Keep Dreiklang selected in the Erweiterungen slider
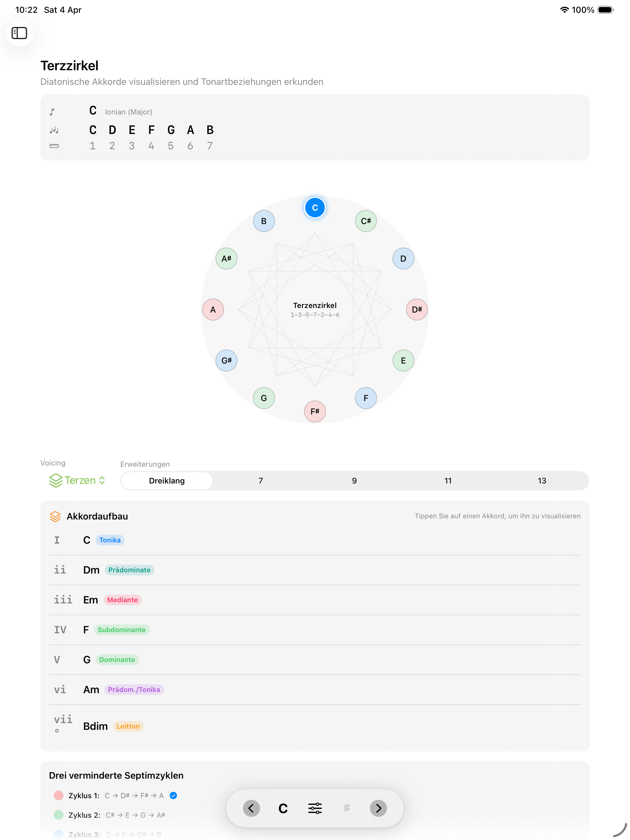Screen dimensions: 630x840 (x=167, y=480)
